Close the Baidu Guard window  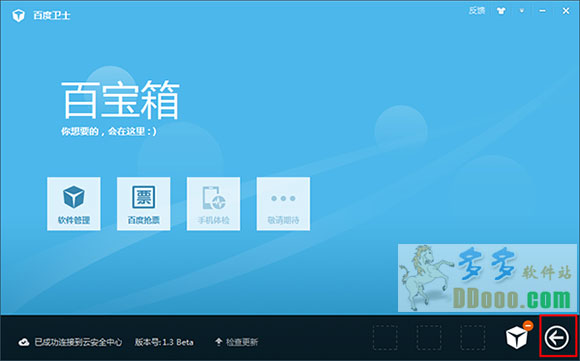tap(566, 11)
